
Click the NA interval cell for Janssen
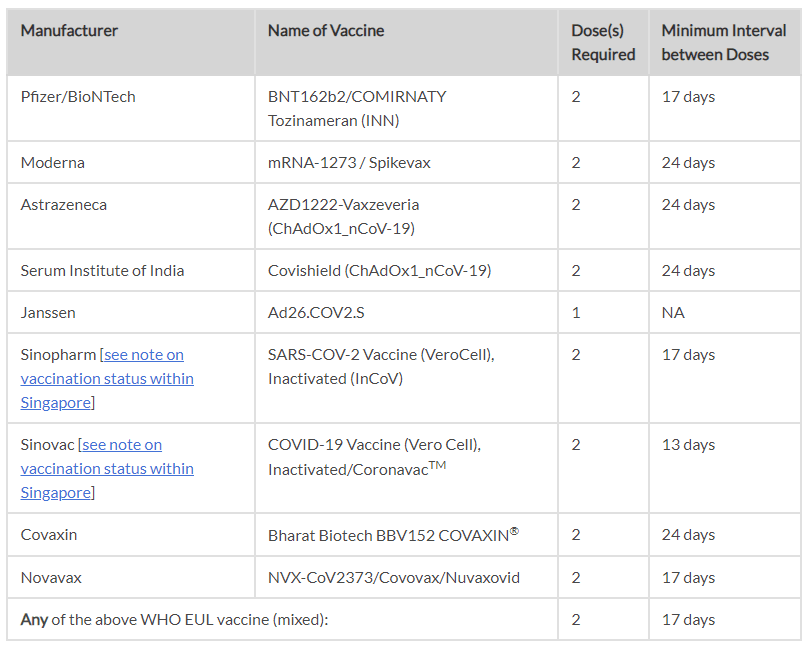[673, 313]
